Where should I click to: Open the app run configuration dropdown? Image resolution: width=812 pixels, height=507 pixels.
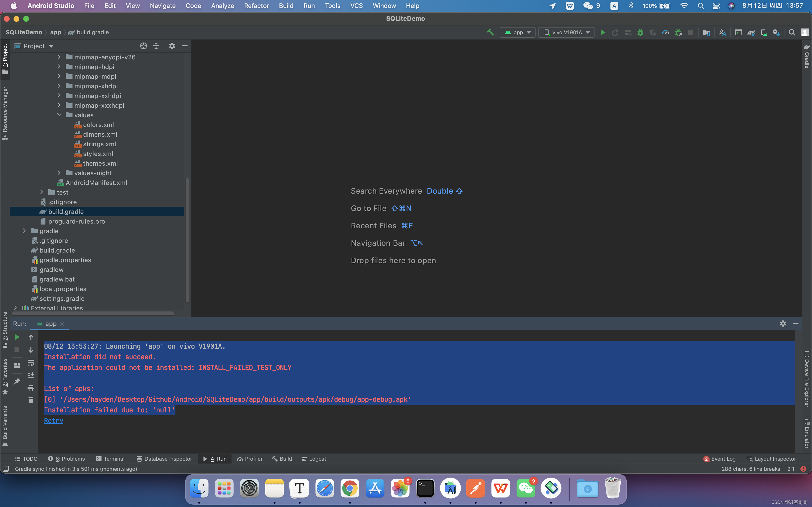tap(517, 32)
